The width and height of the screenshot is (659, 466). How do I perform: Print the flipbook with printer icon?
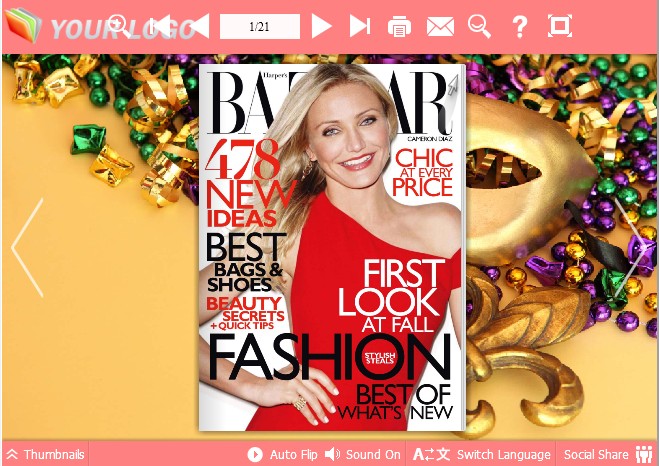coord(399,26)
